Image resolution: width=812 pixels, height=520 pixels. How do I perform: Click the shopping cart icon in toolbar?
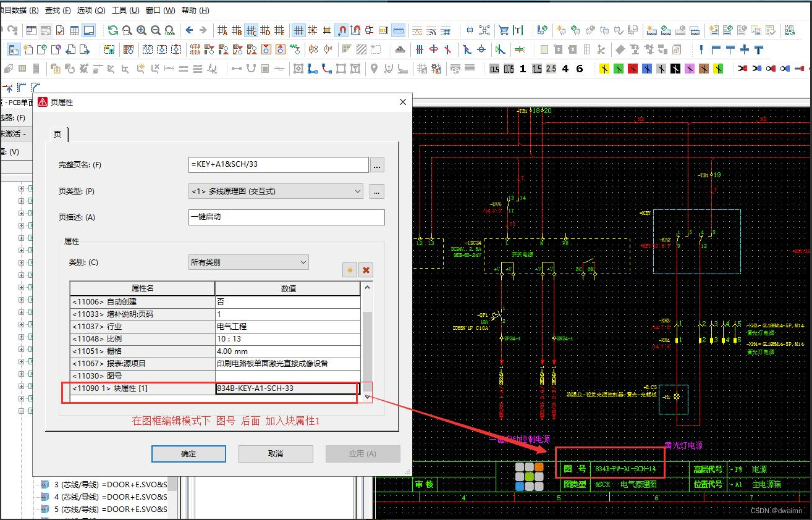tap(504, 30)
